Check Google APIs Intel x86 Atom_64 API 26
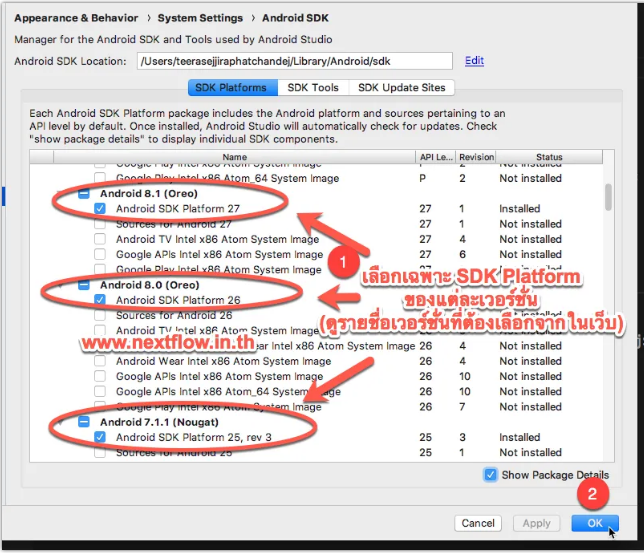The image size is (644, 553). [x=100, y=392]
